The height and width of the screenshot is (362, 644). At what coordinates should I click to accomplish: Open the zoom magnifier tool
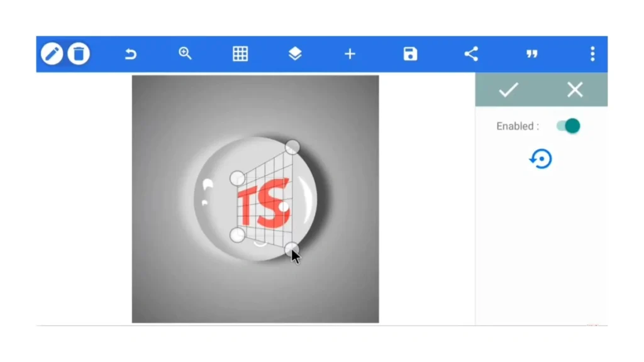click(186, 53)
